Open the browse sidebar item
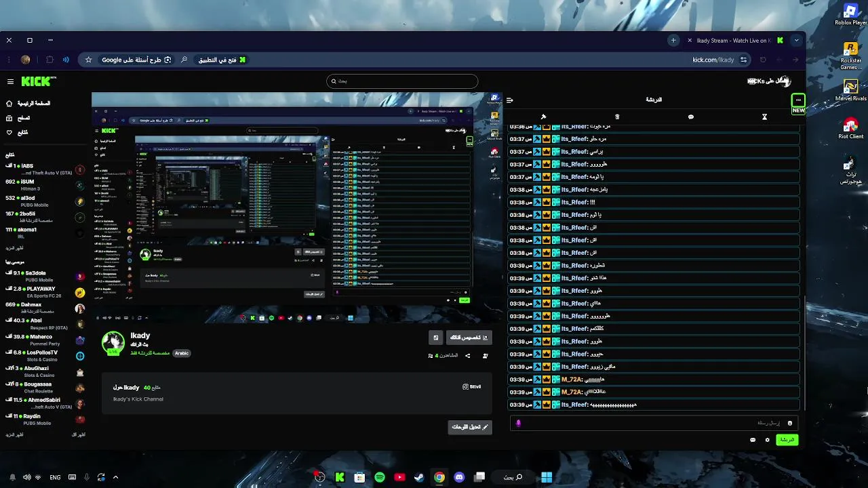Image resolution: width=868 pixels, height=488 pixels. click(x=18, y=118)
